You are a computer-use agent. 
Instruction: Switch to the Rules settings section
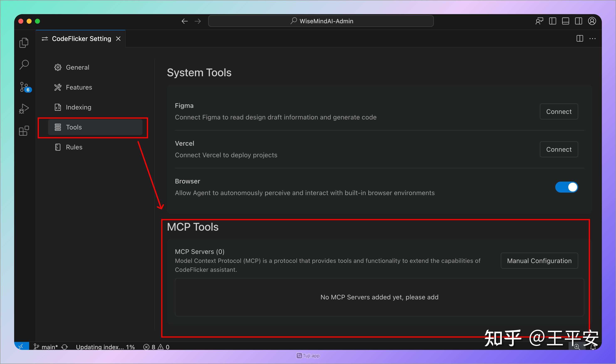[x=74, y=147]
